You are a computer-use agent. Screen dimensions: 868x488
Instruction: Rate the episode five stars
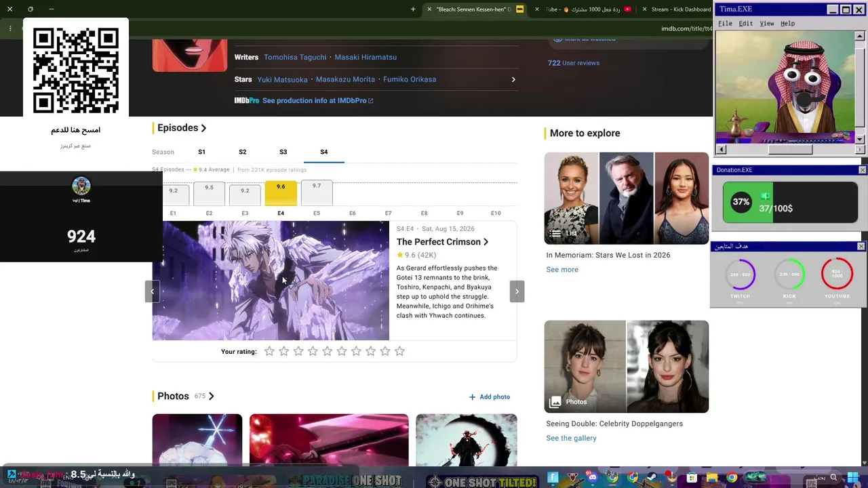click(x=327, y=351)
